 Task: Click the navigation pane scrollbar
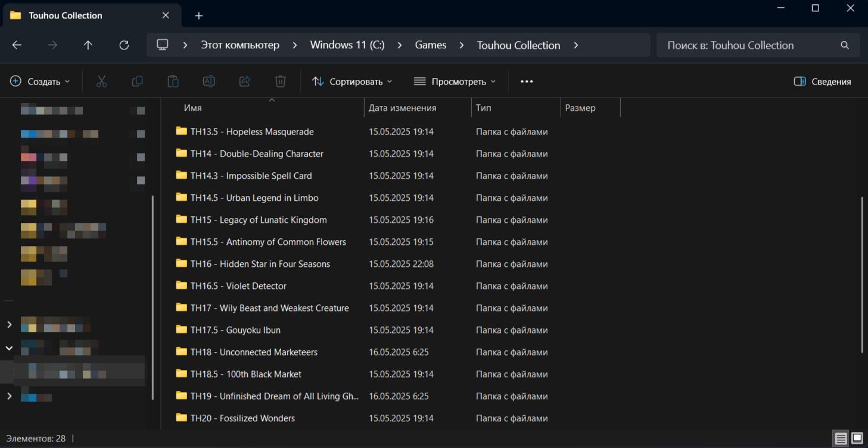(x=153, y=297)
